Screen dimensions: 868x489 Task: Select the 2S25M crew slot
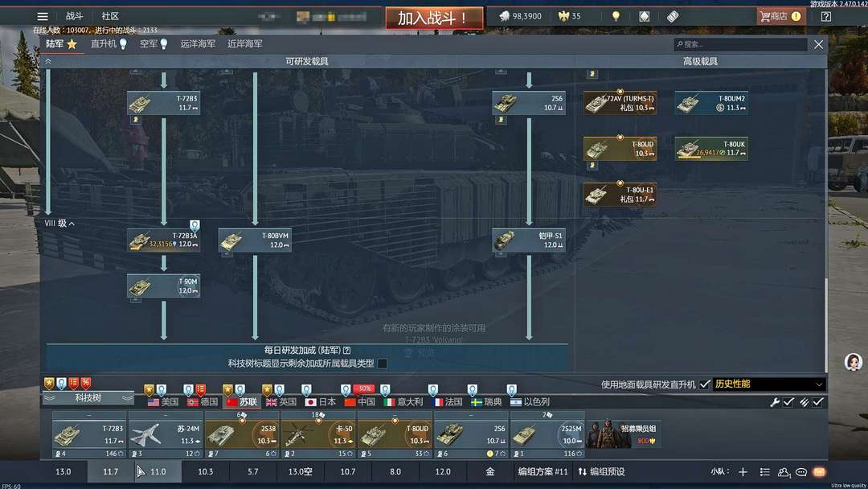[x=547, y=434]
